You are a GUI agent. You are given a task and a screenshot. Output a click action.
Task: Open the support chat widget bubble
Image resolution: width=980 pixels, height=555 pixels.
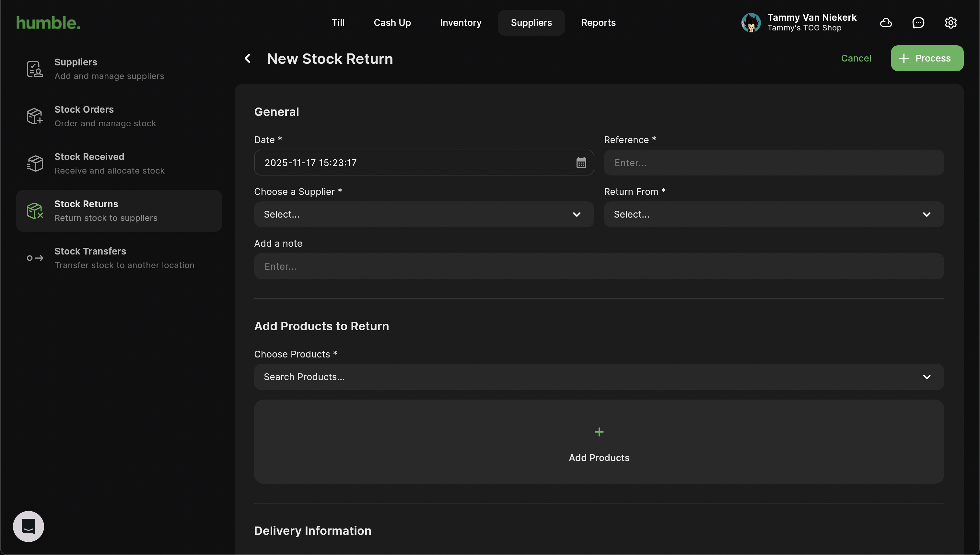[x=29, y=527]
